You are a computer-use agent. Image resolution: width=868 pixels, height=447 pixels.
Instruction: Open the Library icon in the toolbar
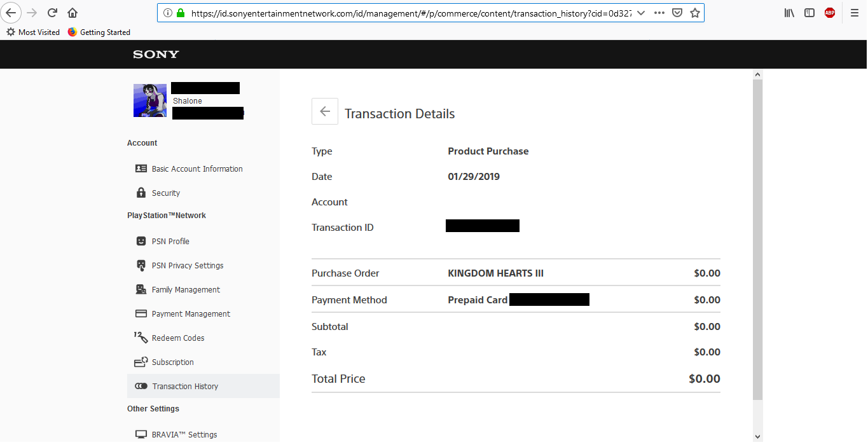790,13
